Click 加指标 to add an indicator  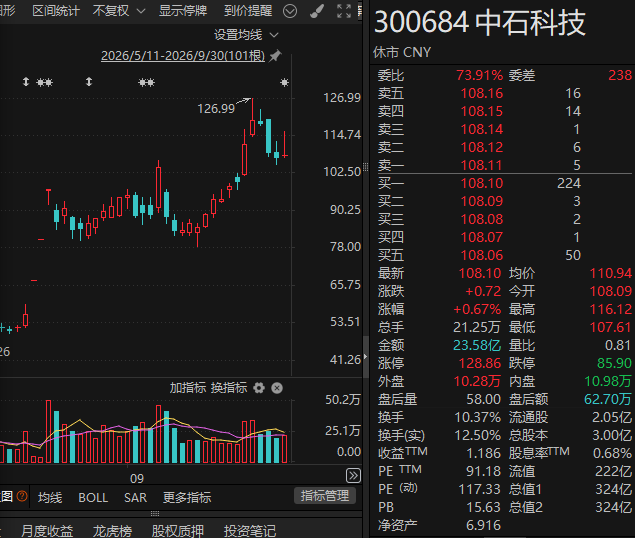tap(188, 388)
